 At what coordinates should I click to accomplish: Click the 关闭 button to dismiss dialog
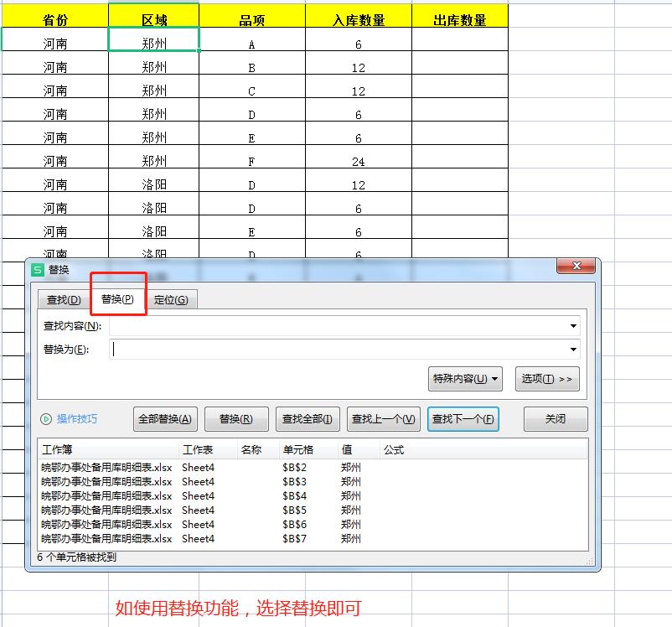[555, 419]
